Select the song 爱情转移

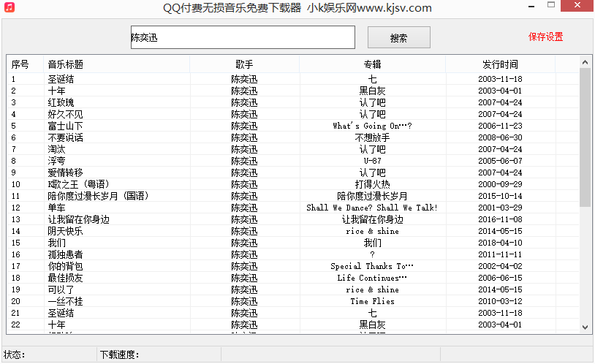65,172
